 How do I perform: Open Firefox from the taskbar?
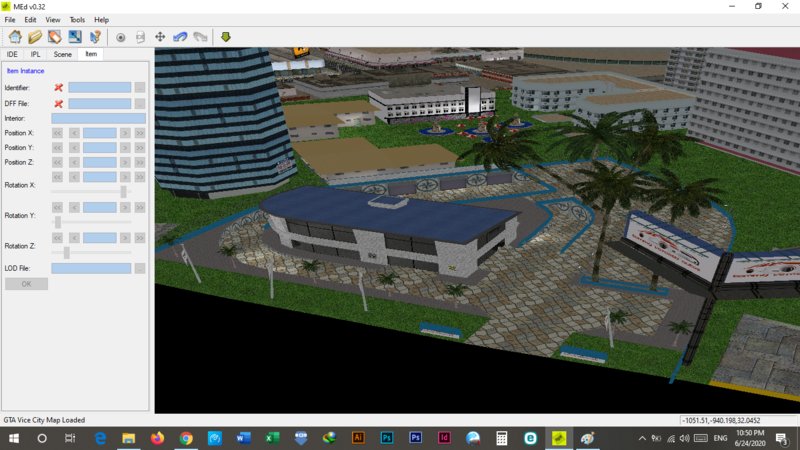pyautogui.click(x=158, y=438)
